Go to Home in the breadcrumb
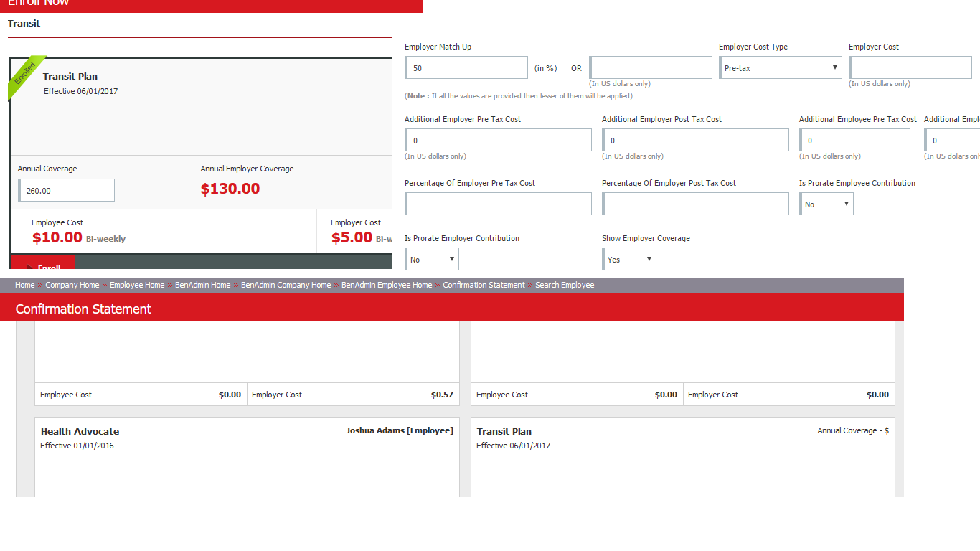980x551 pixels. pos(24,286)
